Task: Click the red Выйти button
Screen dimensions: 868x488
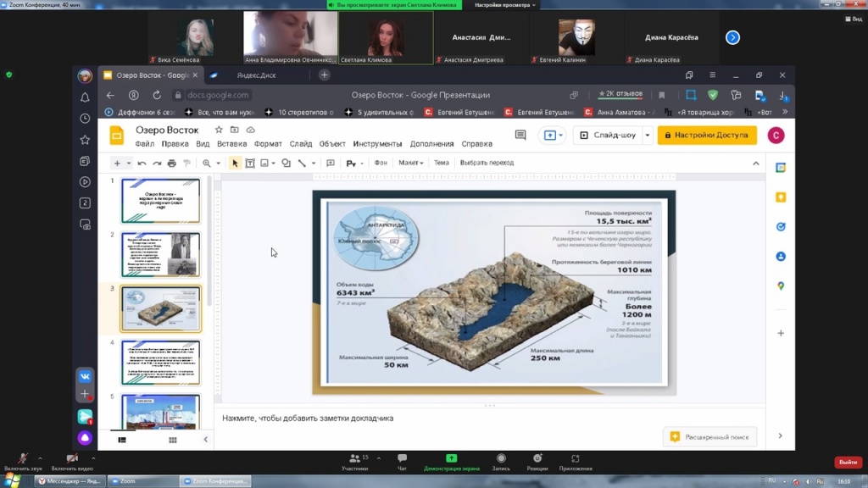Action: [847, 463]
